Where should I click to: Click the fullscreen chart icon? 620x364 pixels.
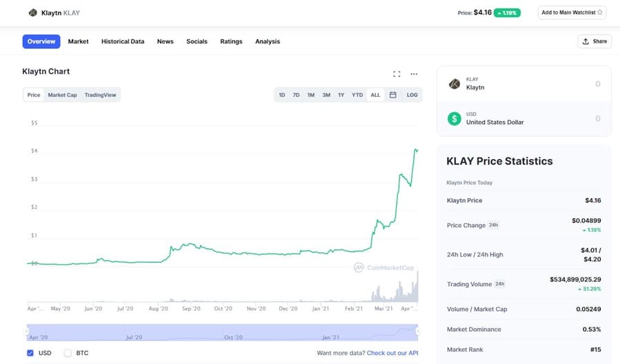pos(397,74)
